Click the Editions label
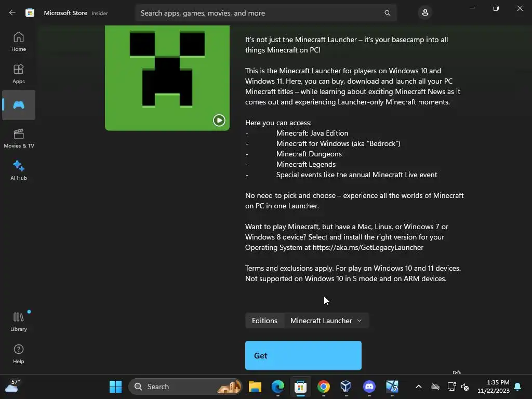 click(x=264, y=321)
